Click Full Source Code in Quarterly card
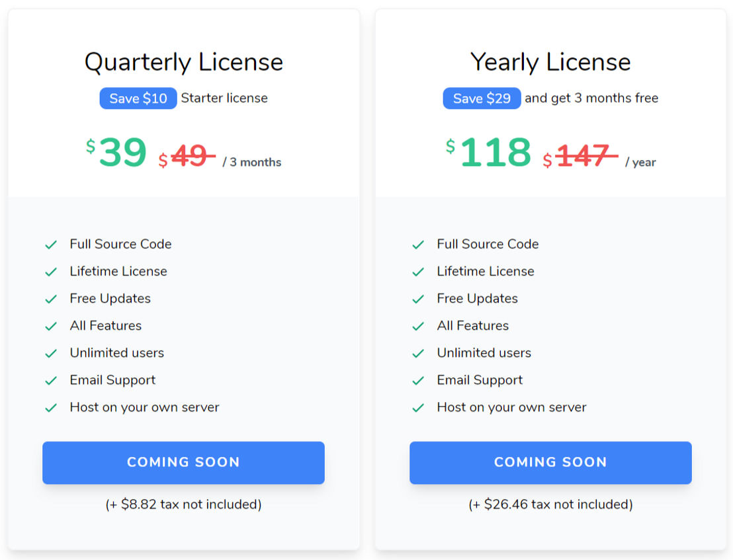Screen dimensions: 733x560 (120, 244)
